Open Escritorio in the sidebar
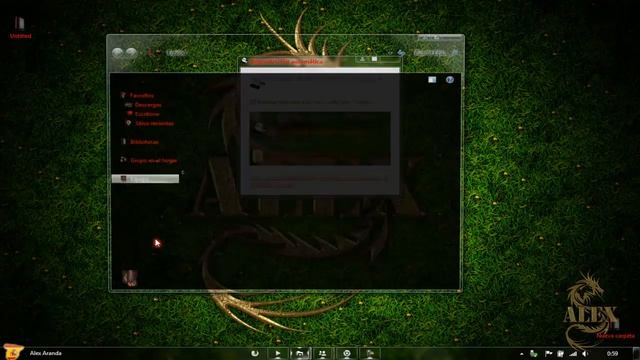 coord(147,114)
